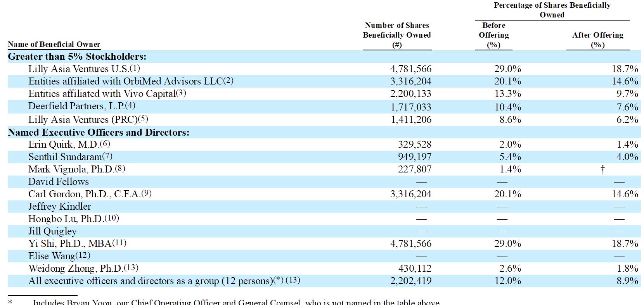Click 'Named Executive Officers and Directors:' section title
Viewport: 644px width, 305px height.
point(99,132)
